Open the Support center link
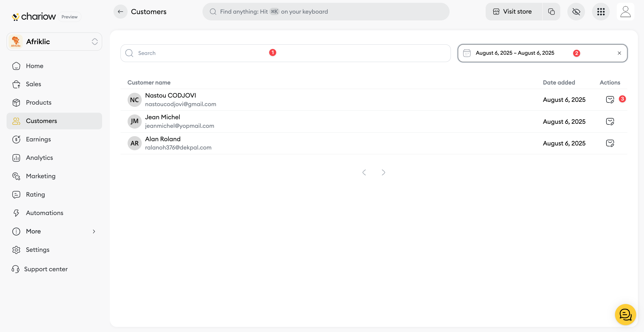The height and width of the screenshot is (332, 644). click(x=46, y=269)
